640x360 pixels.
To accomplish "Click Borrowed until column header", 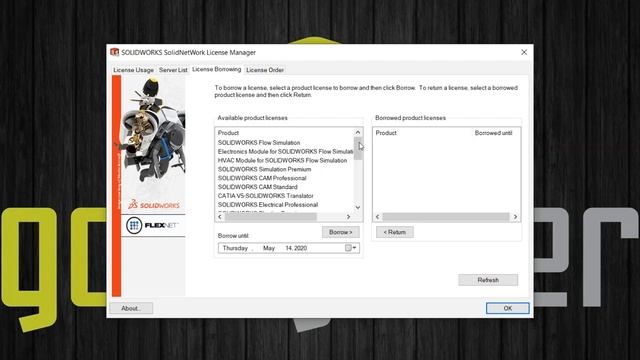I will (493, 133).
